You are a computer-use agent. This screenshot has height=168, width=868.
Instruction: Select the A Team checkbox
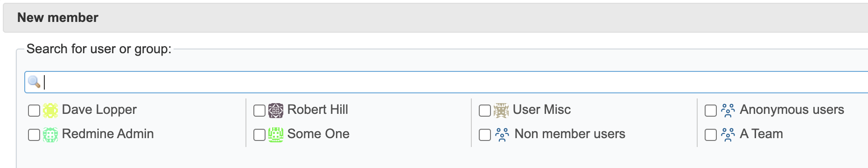tap(710, 135)
